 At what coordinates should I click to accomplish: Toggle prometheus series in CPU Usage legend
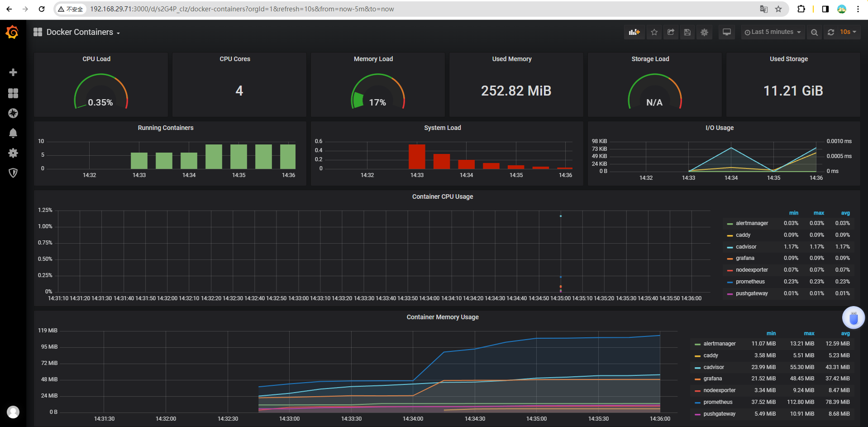750,282
